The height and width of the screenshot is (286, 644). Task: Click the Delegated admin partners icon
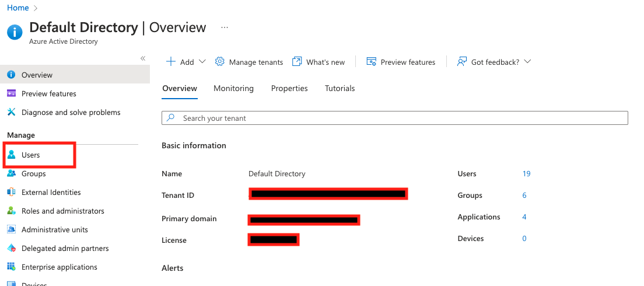(12, 248)
